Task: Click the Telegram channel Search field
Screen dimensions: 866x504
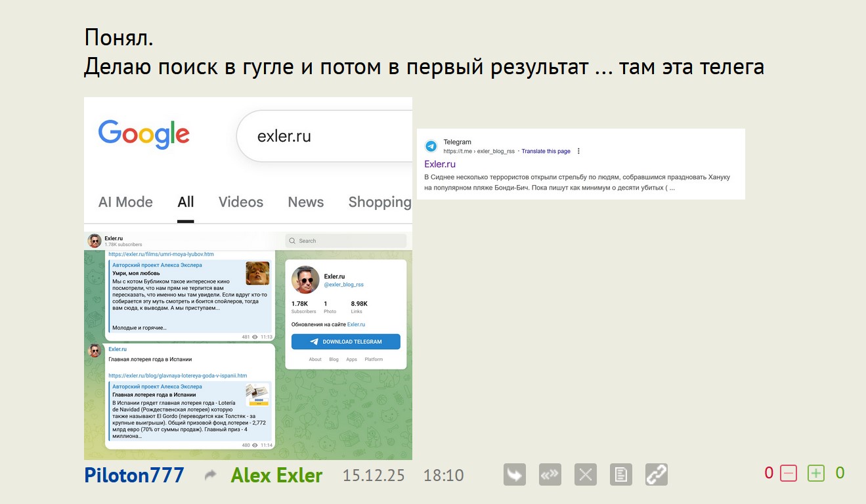Action: point(345,241)
